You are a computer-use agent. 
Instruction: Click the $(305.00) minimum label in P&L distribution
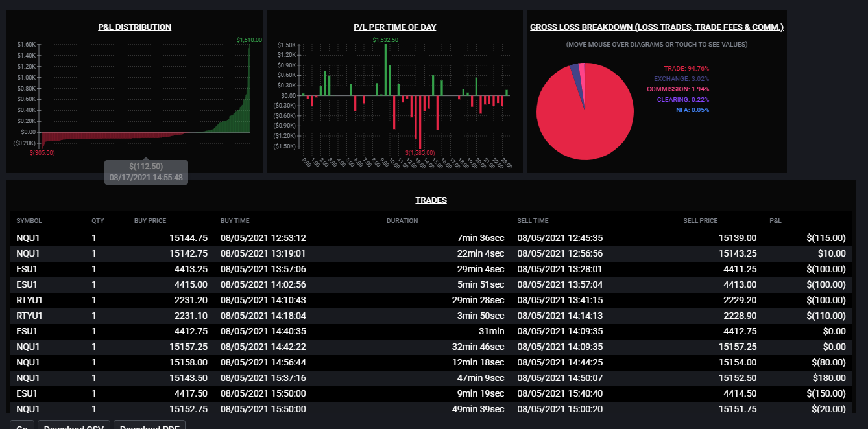point(42,153)
